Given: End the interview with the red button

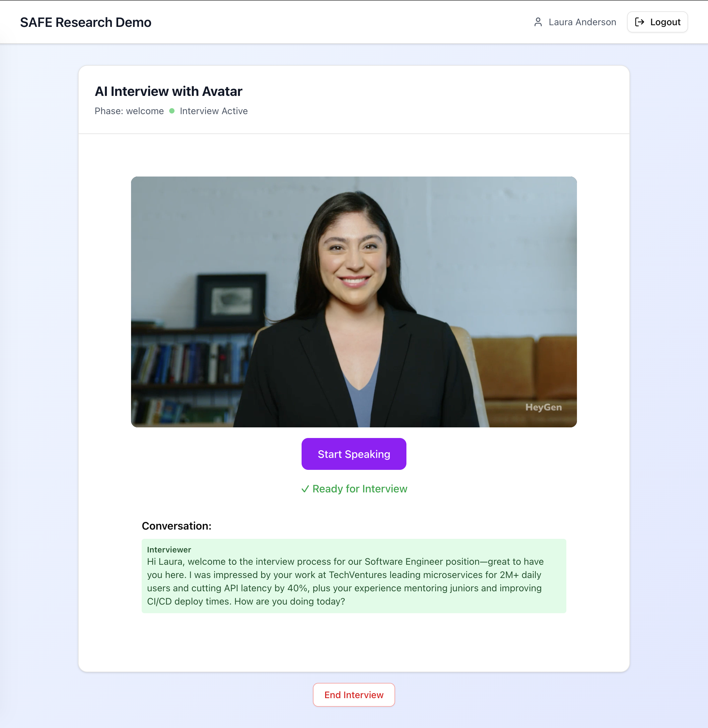Looking at the screenshot, I should point(354,695).
